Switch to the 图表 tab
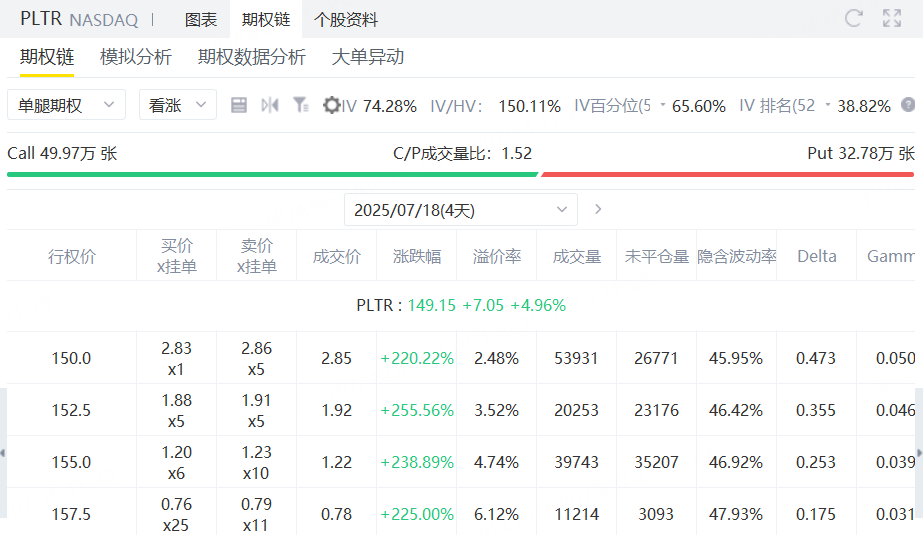Image resolution: width=923 pixels, height=535 pixels. pos(201,19)
